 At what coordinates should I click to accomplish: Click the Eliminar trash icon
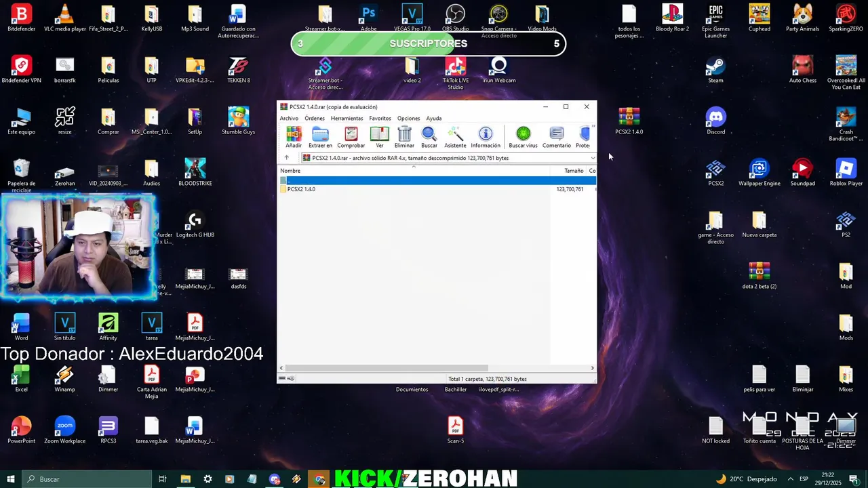click(x=404, y=137)
